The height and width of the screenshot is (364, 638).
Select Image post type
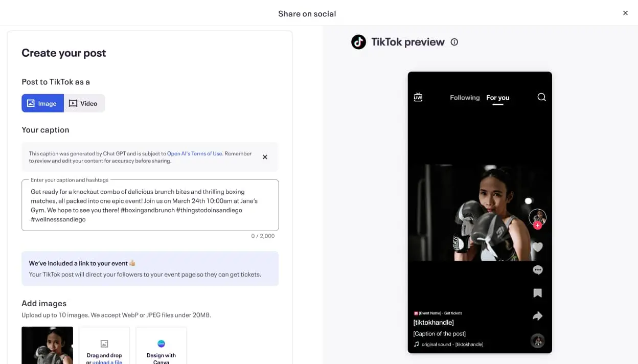[42, 103]
